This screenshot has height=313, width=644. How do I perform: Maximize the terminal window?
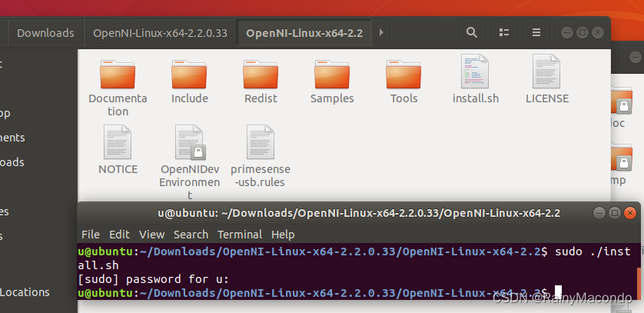coord(615,213)
